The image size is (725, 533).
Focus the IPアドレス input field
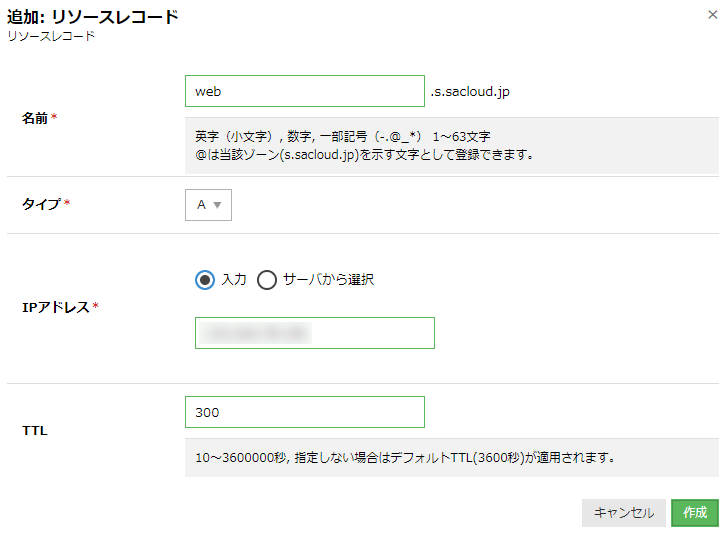[315, 333]
